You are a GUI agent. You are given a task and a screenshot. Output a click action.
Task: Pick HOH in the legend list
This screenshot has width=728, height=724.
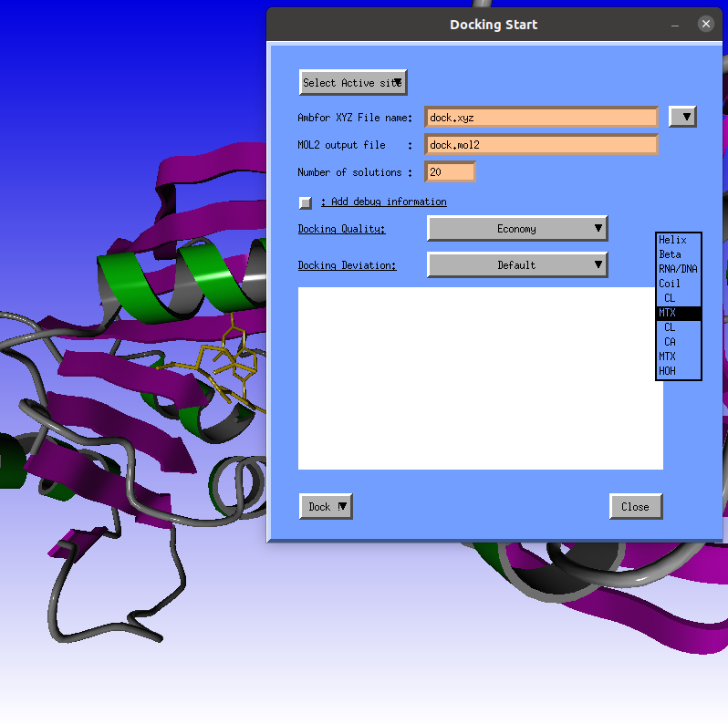coord(668,371)
